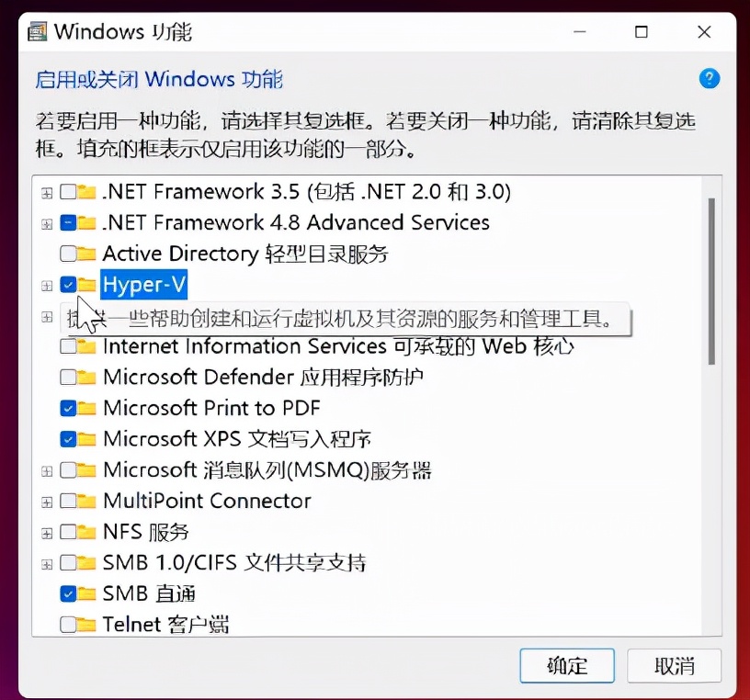Click the 确定 button

(x=566, y=665)
